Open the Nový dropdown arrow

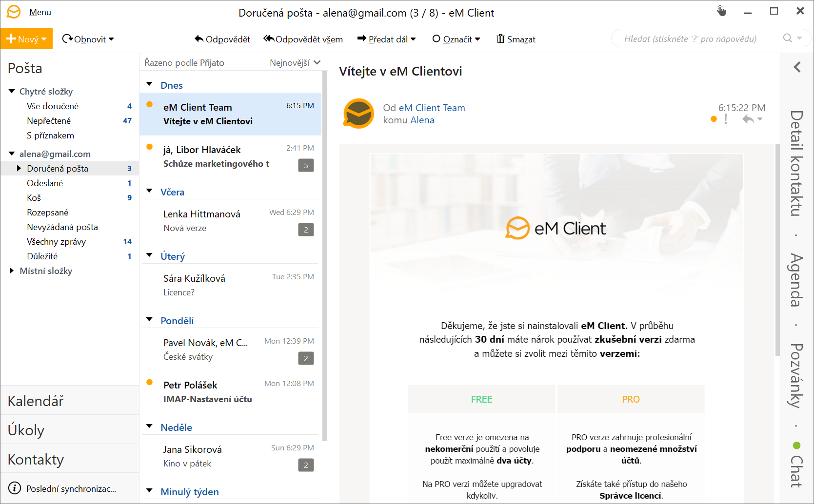pyautogui.click(x=44, y=39)
